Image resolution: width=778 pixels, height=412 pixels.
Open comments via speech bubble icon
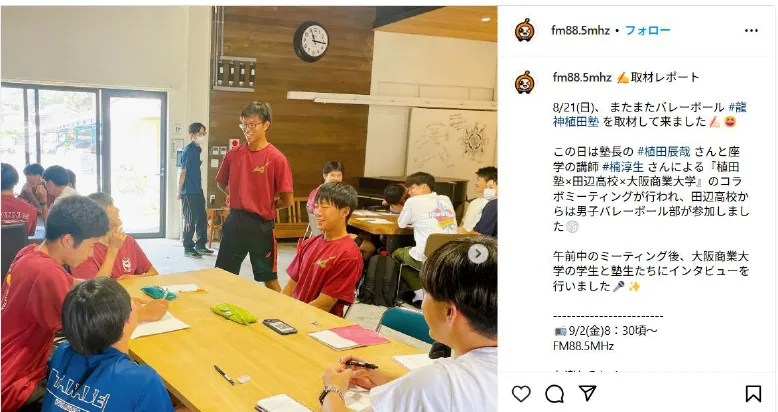(x=554, y=394)
